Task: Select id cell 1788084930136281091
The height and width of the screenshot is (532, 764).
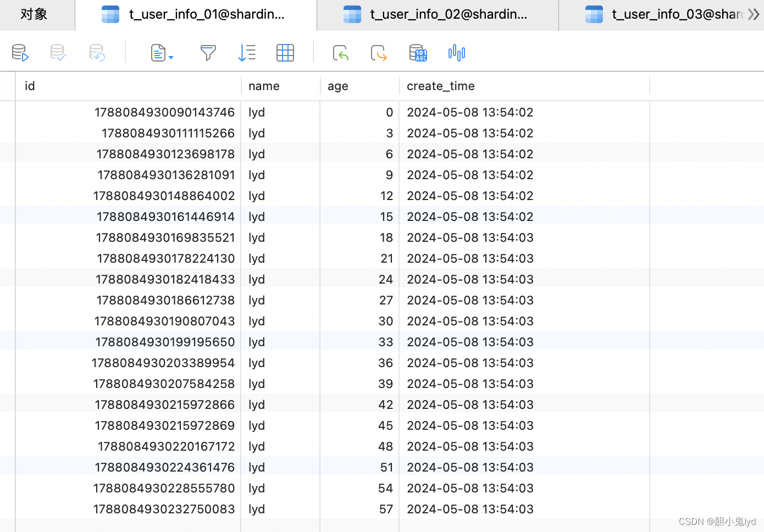Action: 128,175
